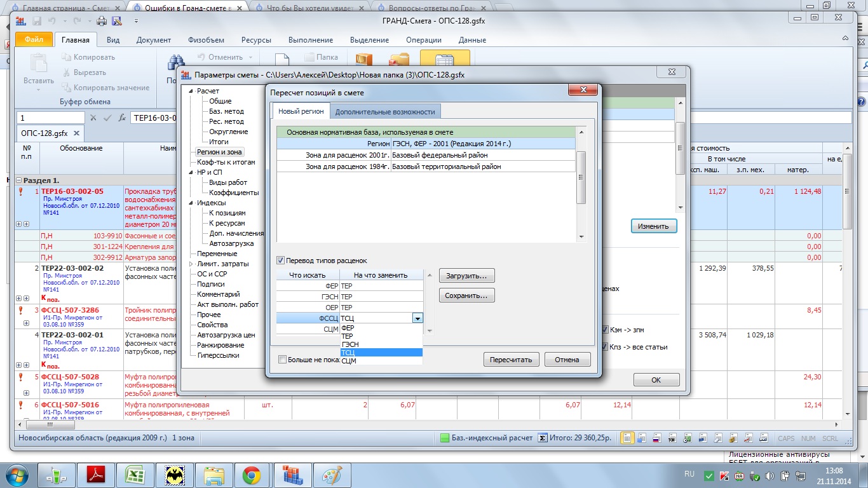Toggle the Кпз -> все статьи checkbox
Screen dimensions: 868x488
605,347
